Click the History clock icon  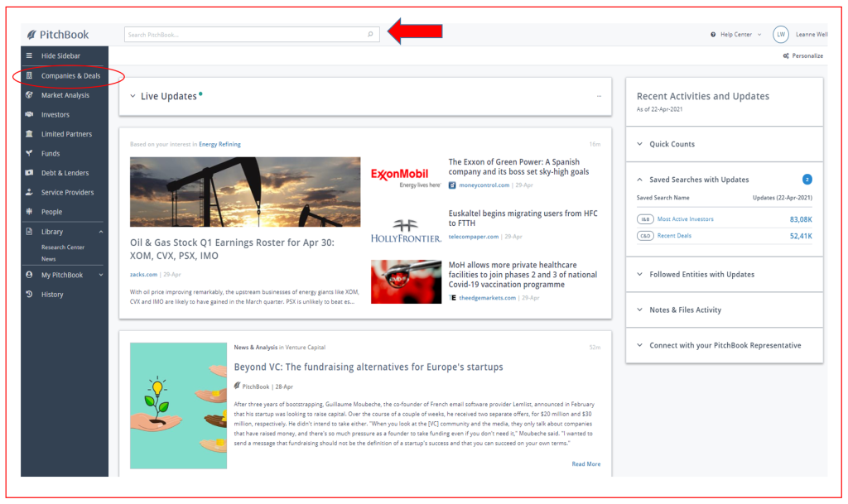29,294
